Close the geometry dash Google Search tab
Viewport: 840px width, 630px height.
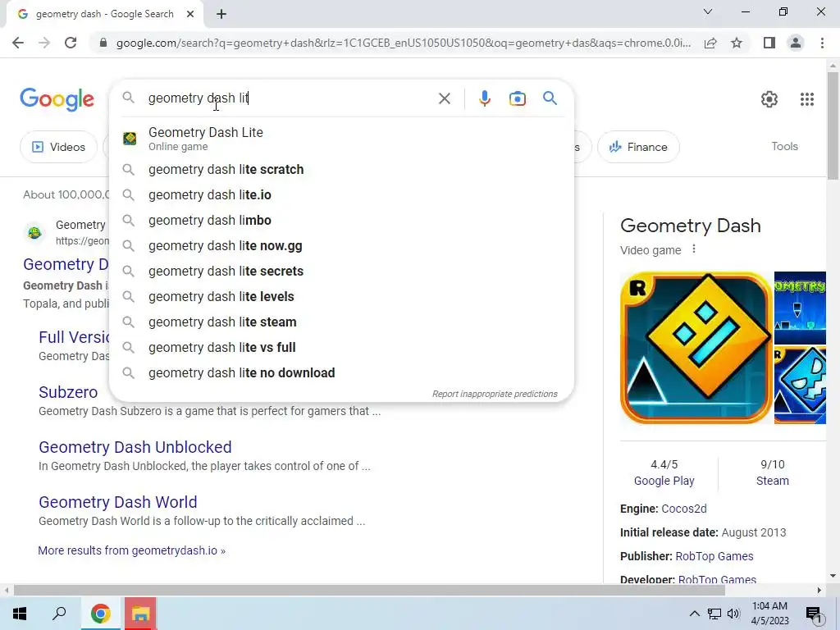tap(190, 14)
